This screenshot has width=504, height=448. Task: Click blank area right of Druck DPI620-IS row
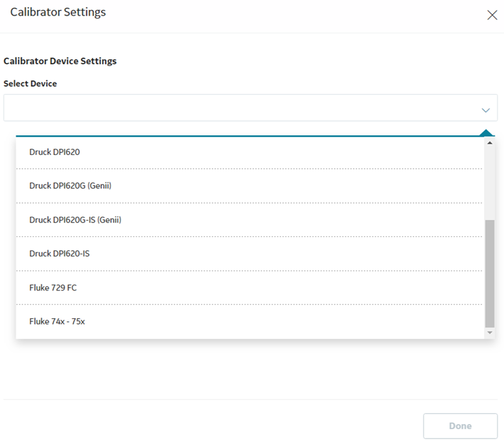point(286,253)
